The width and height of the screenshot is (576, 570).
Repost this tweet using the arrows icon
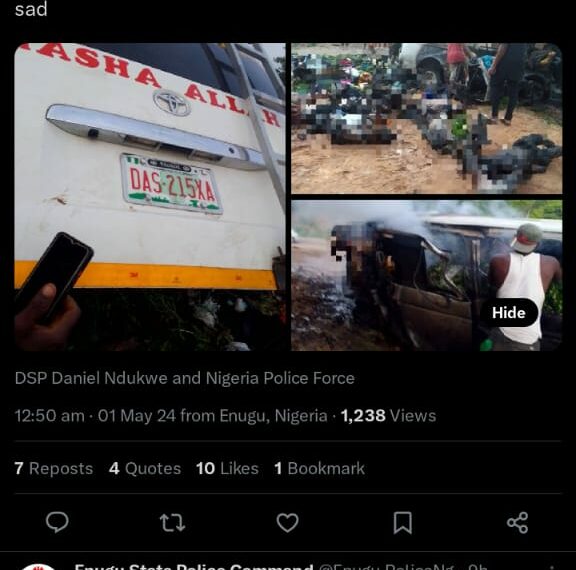pos(172,523)
